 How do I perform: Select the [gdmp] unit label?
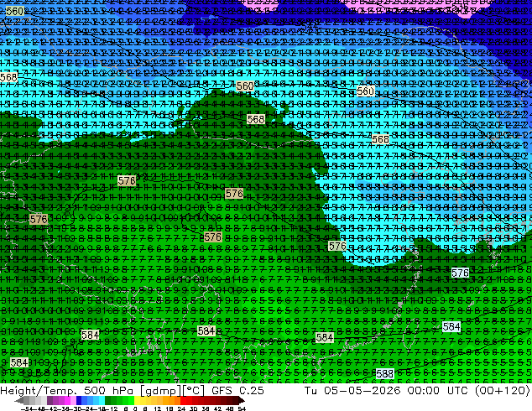pyautogui.click(x=160, y=391)
